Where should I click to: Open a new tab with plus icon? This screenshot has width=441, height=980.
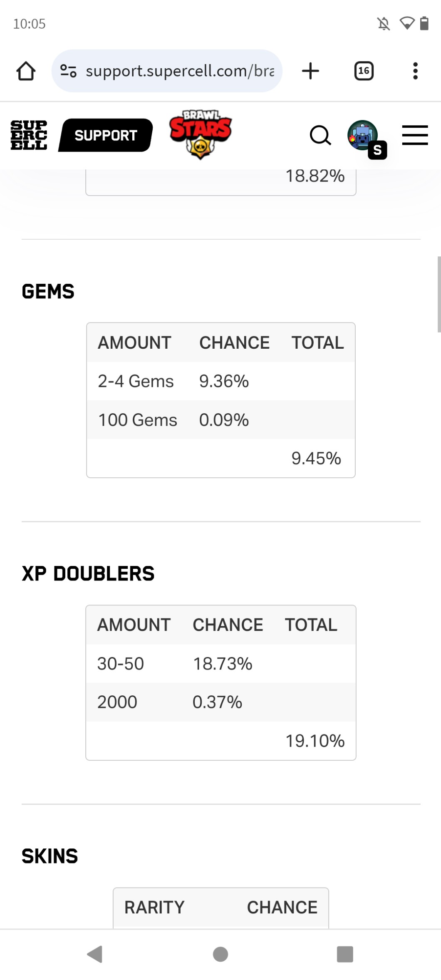(x=310, y=71)
